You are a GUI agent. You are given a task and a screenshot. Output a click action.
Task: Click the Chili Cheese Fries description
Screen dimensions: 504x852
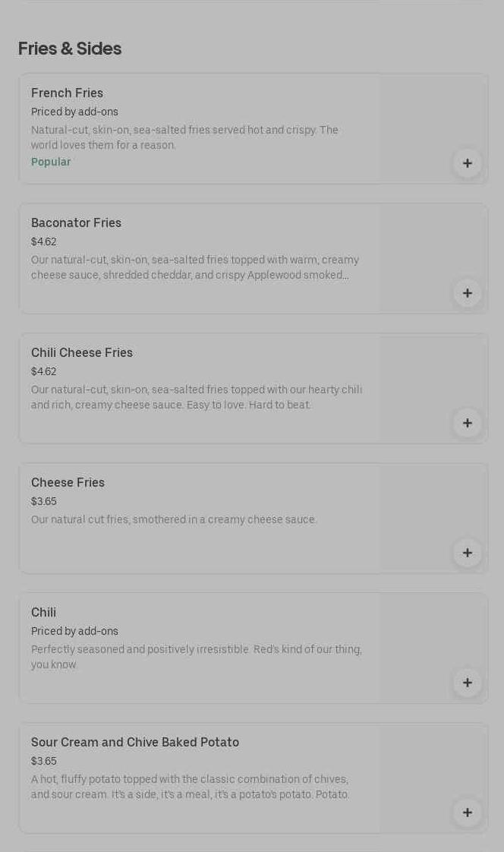coord(197,397)
